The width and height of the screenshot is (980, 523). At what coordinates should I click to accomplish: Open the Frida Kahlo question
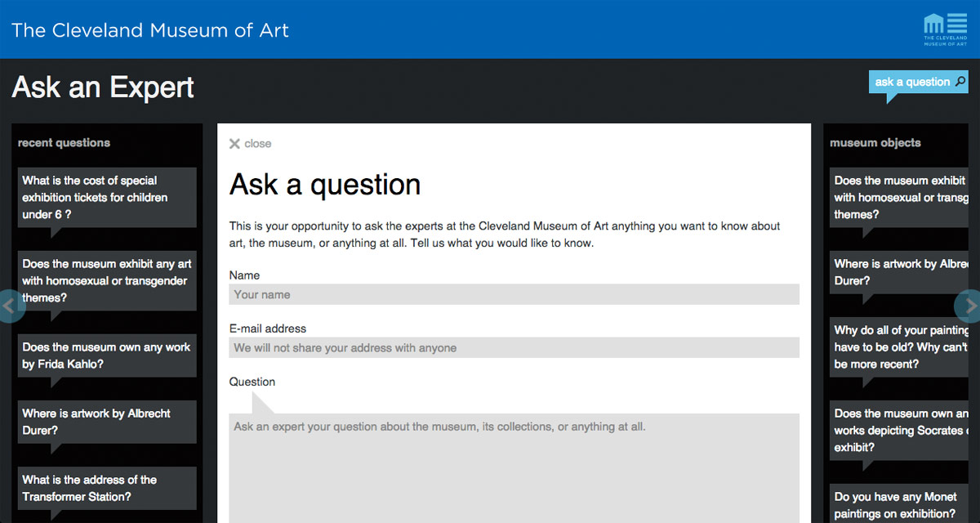(107, 355)
